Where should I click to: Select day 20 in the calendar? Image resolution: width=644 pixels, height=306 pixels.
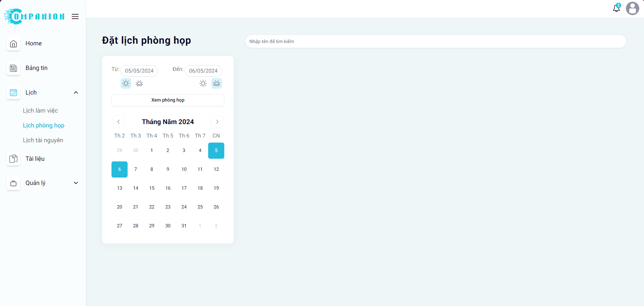pyautogui.click(x=120, y=207)
